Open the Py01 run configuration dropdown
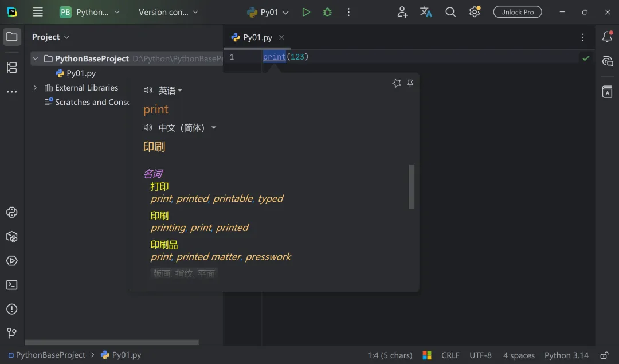Viewport: 619px width, 364px height. [x=268, y=12]
